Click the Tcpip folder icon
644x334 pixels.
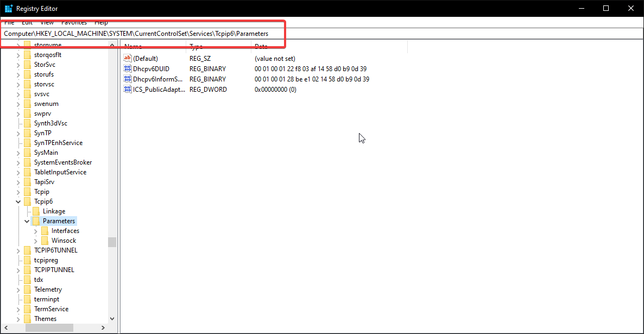(x=28, y=192)
